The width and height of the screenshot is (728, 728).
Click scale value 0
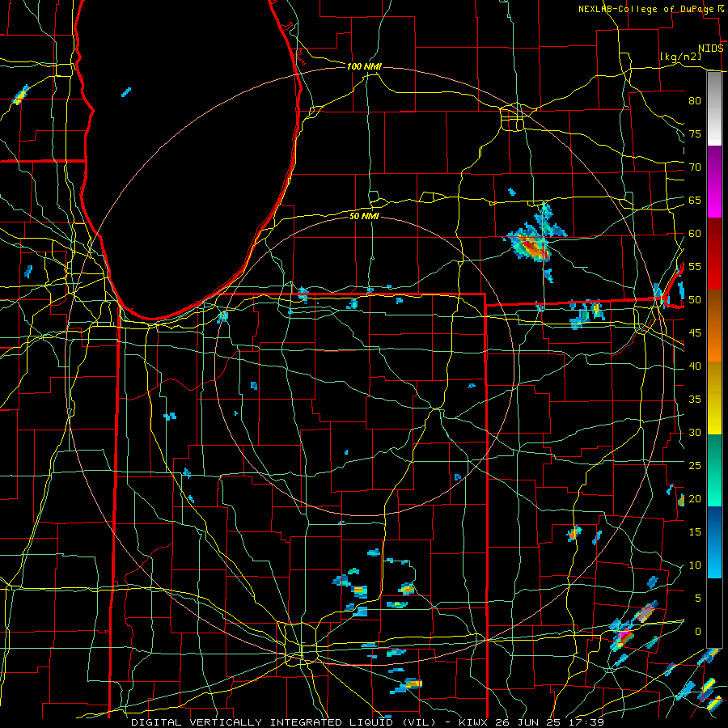(698, 632)
